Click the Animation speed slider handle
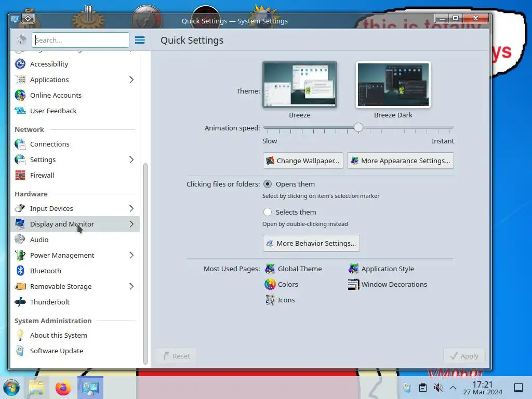Screen dimensions: 532x399 click(358, 128)
